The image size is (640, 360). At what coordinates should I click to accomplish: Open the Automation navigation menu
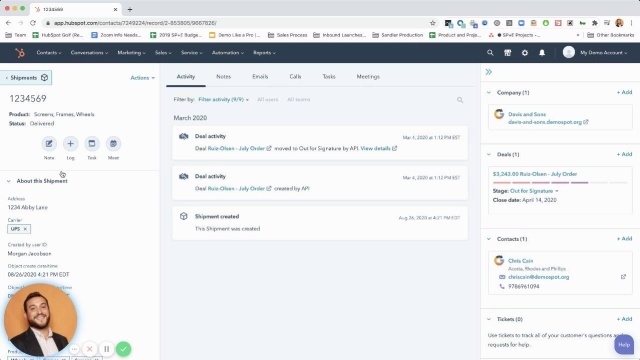(228, 53)
